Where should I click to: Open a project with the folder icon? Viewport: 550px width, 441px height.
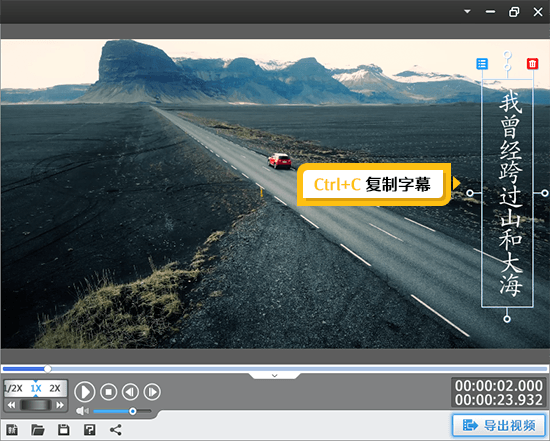tap(38, 430)
